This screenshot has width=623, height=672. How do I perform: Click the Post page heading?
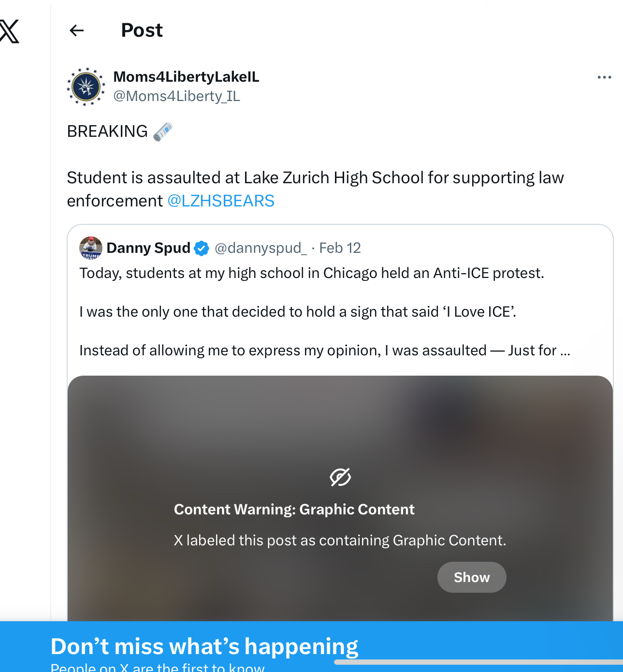tap(142, 30)
